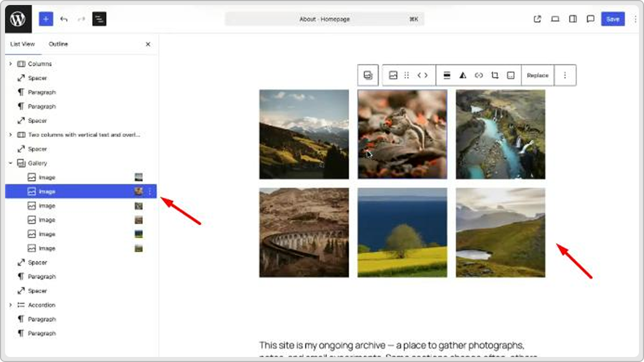Toggle the comments panel open
This screenshot has height=362, width=644.
(x=591, y=19)
